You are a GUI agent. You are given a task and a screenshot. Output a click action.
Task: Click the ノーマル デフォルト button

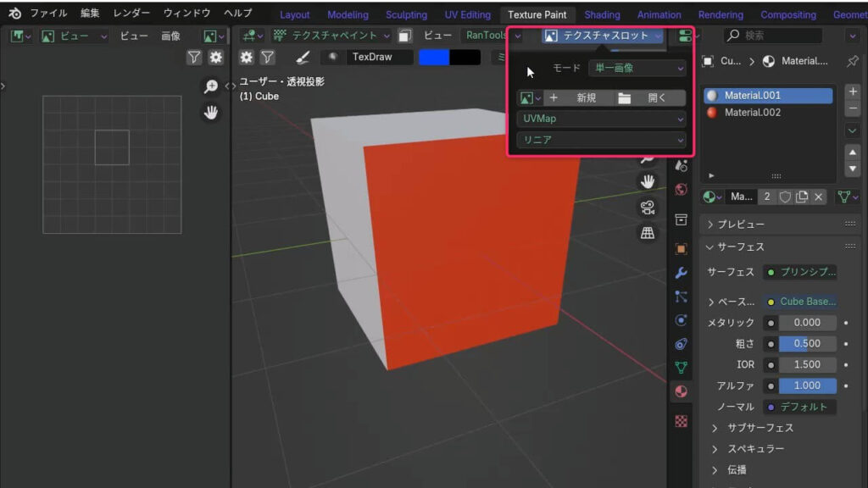pos(800,407)
